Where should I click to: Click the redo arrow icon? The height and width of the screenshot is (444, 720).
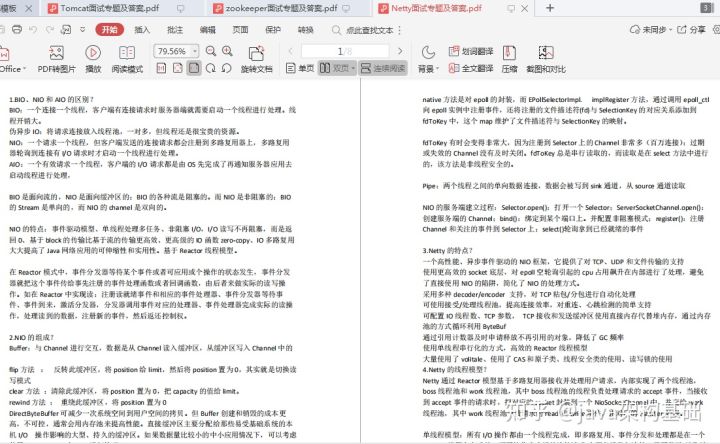(50, 29)
